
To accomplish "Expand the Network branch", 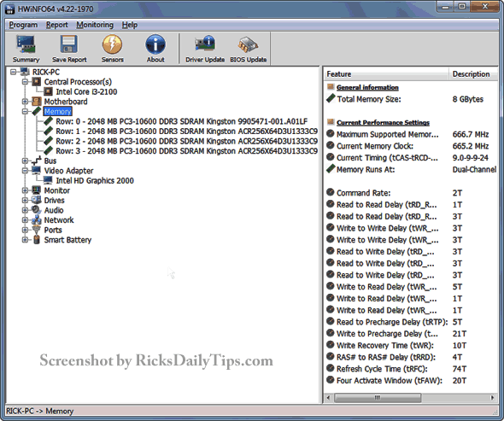I will pyautogui.click(x=25, y=220).
